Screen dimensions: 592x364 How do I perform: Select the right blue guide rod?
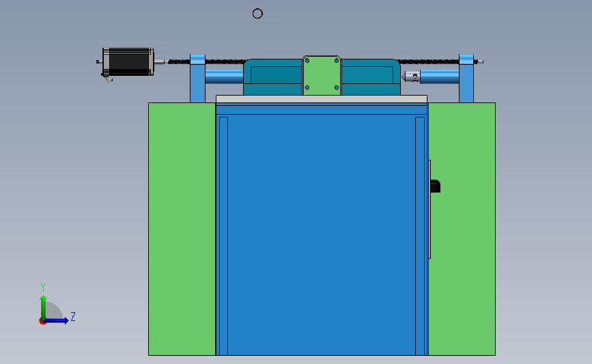pyautogui.click(x=440, y=76)
